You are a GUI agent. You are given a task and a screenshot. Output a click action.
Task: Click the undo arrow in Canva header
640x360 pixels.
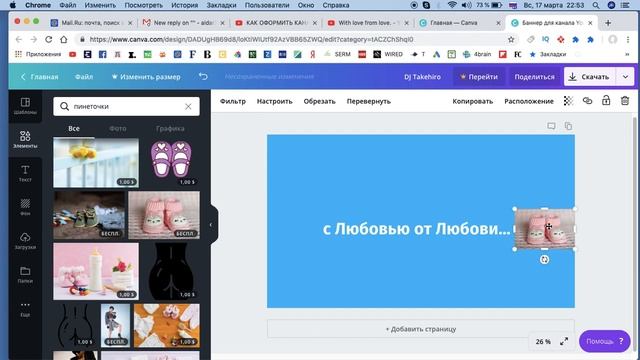point(203,76)
